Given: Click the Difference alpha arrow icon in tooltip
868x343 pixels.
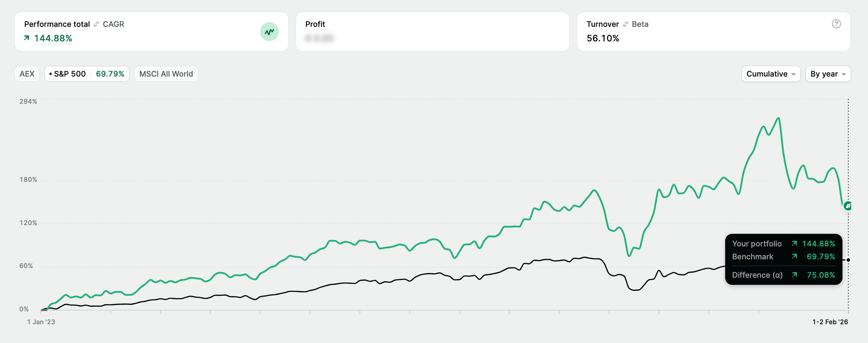Looking at the screenshot, I should click(x=794, y=274).
